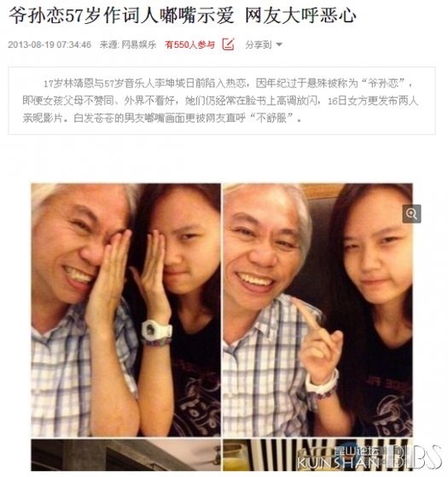Screen dimensions: 448x477
Task: Click the summary line starting 亲昵影片
Action: [162, 118]
